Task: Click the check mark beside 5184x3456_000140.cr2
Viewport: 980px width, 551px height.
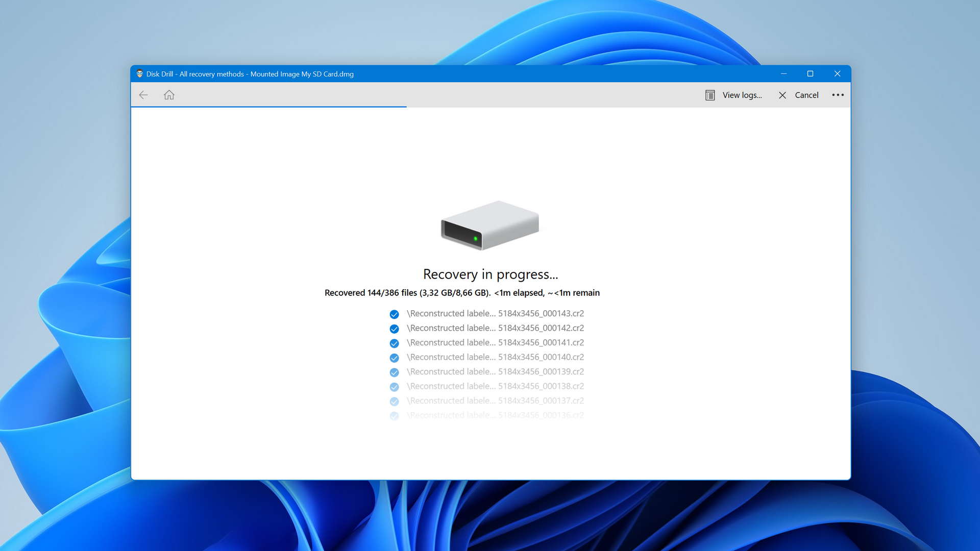Action: (x=394, y=358)
